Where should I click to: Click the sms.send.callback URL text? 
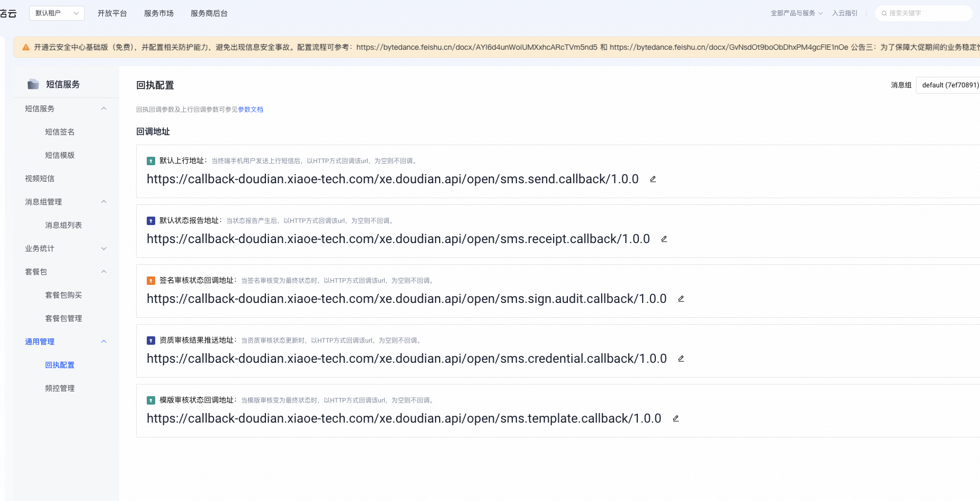tap(393, 179)
